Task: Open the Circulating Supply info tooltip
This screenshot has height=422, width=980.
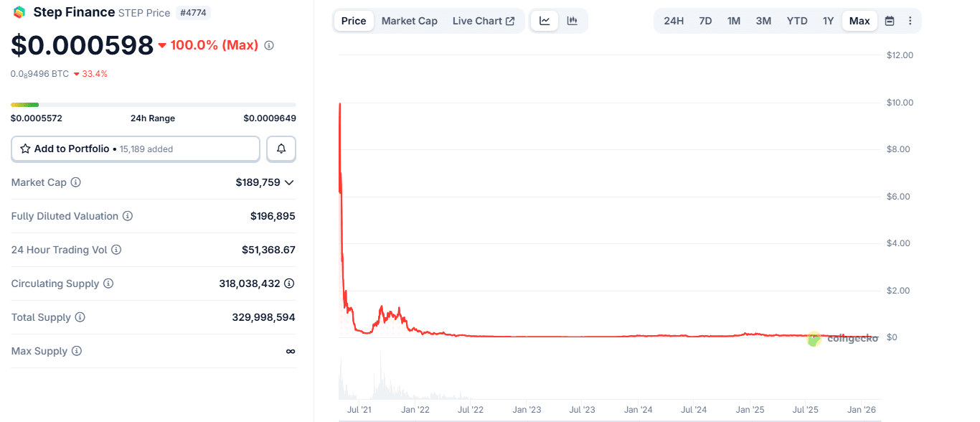Action: click(110, 283)
